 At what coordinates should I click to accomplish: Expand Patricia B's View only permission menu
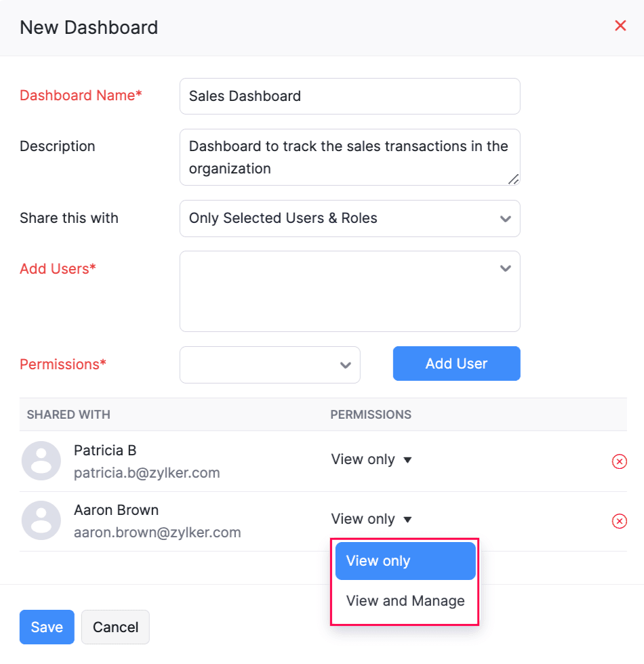[x=371, y=459]
